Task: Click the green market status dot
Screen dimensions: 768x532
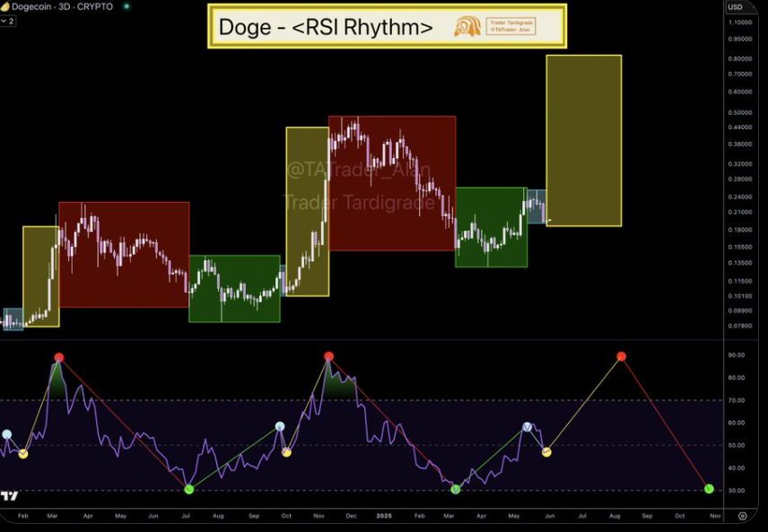Action: click(126, 6)
